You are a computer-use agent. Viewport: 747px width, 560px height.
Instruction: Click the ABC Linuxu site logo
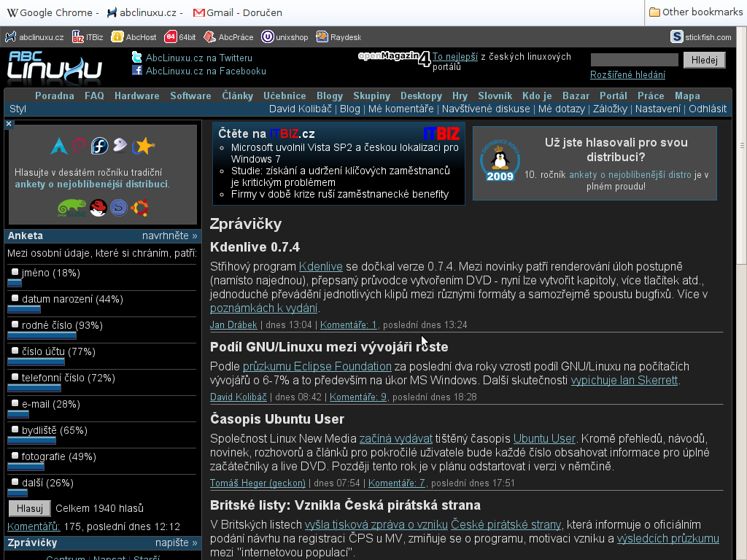pos(55,66)
